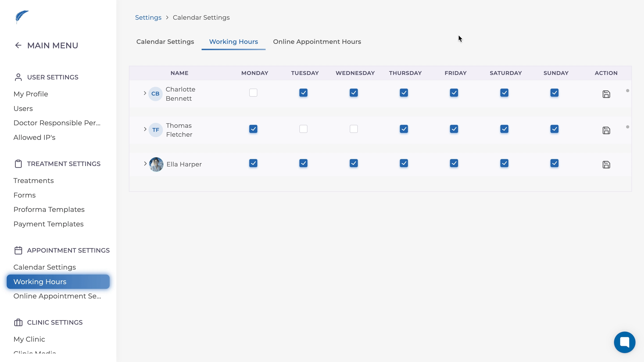Viewport: 644px width, 362px height.
Task: Click the Settings breadcrumb link
Action: pyautogui.click(x=148, y=17)
